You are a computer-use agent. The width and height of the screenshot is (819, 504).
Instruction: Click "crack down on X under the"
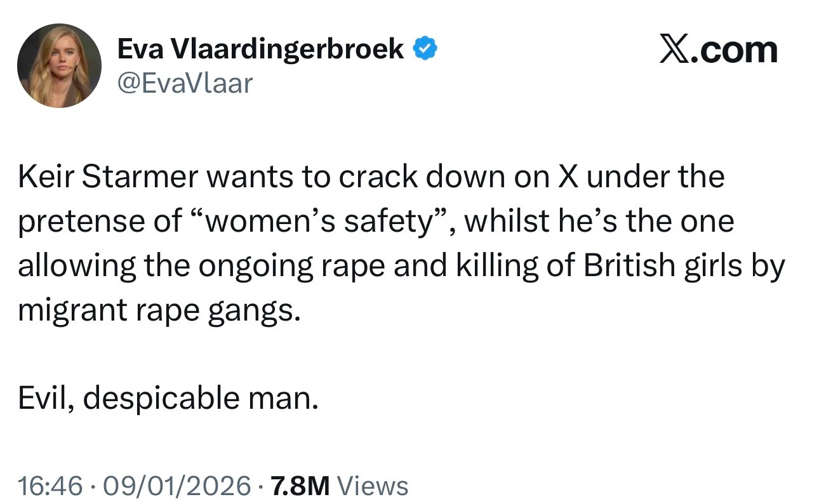pyautogui.click(x=531, y=178)
